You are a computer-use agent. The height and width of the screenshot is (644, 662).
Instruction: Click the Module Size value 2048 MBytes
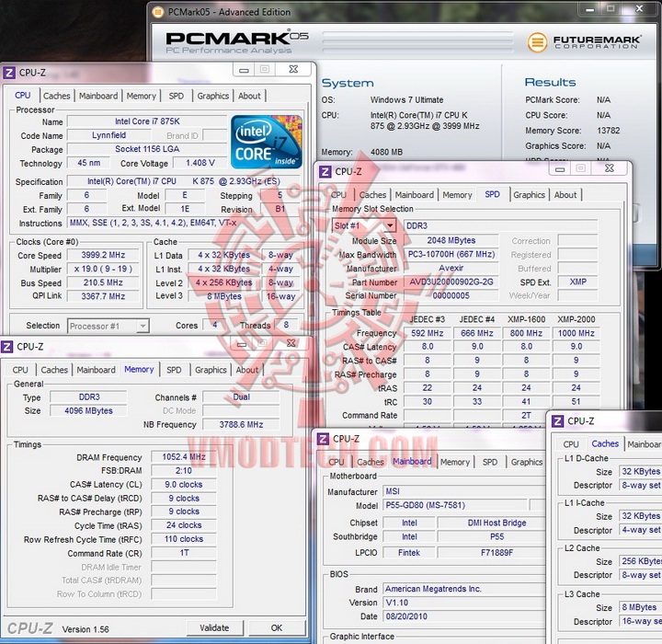click(451, 240)
